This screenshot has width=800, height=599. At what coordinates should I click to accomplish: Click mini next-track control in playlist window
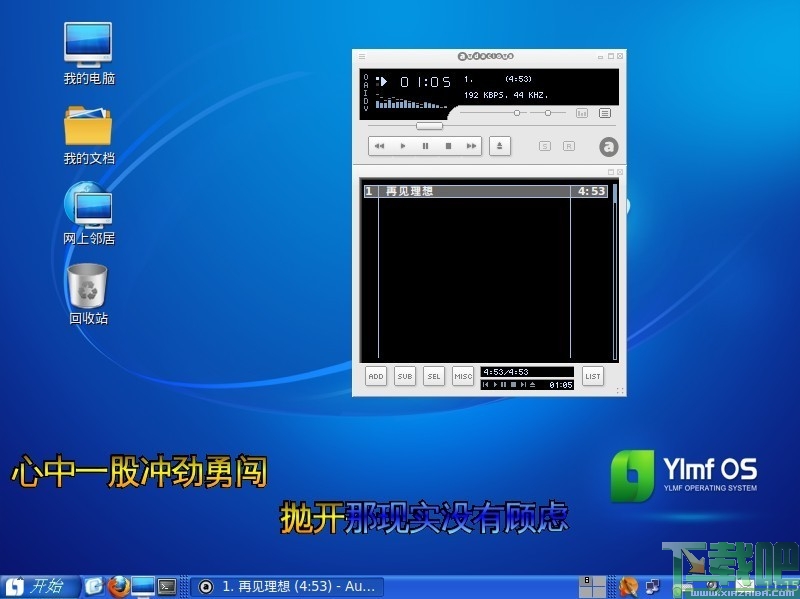(x=523, y=385)
